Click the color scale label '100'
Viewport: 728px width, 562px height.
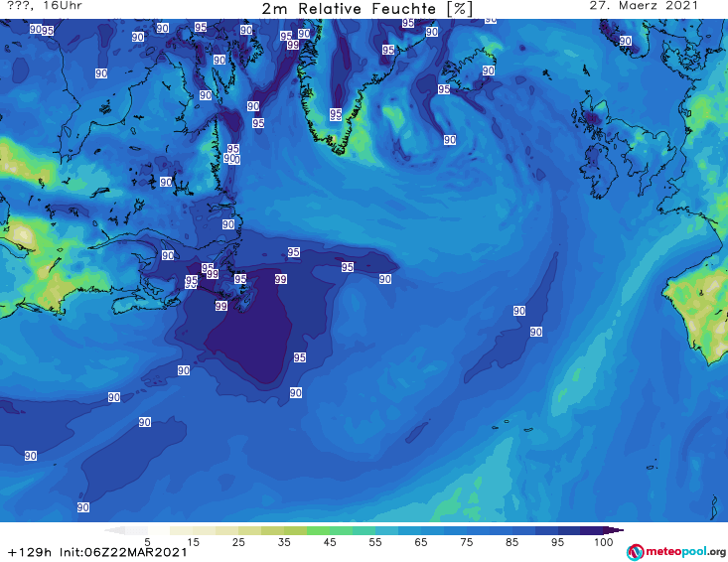pyautogui.click(x=603, y=542)
